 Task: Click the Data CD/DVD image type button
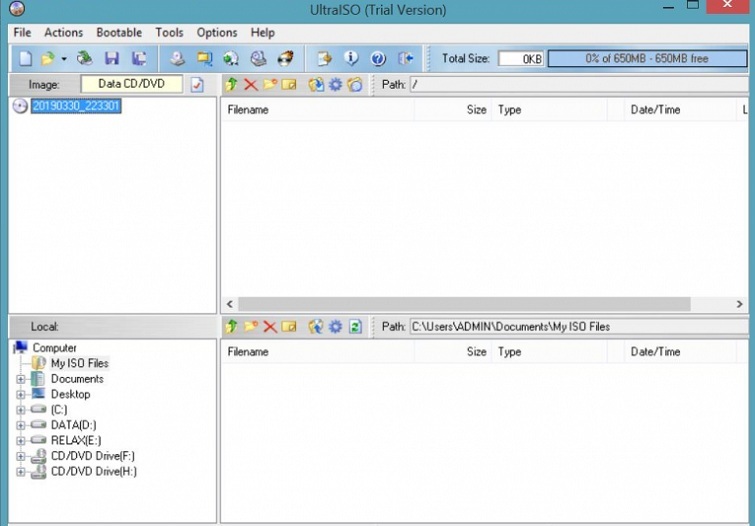pos(131,85)
